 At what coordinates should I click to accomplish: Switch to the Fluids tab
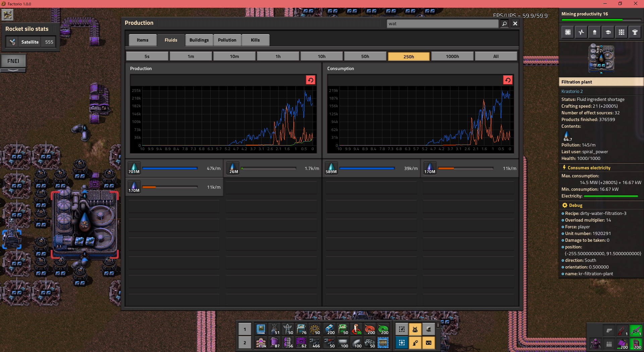(171, 40)
